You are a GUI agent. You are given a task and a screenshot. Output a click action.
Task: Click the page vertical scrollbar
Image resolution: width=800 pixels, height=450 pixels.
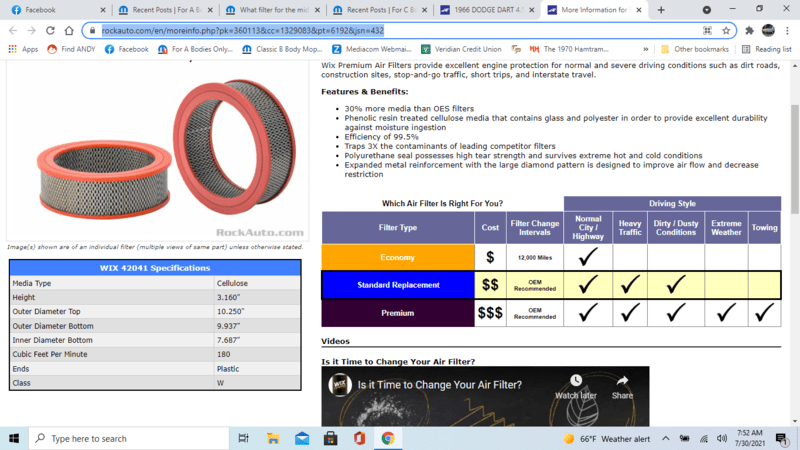[x=795, y=159]
